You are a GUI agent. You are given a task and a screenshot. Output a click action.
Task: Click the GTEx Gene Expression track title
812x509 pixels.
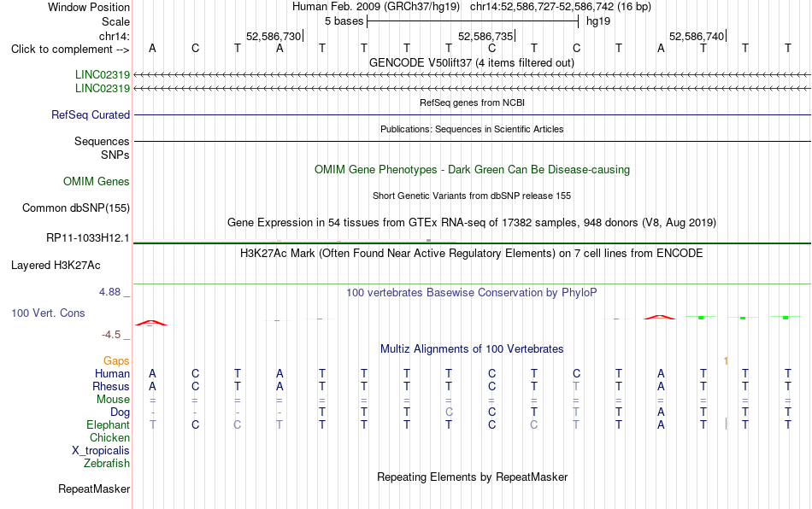click(472, 222)
